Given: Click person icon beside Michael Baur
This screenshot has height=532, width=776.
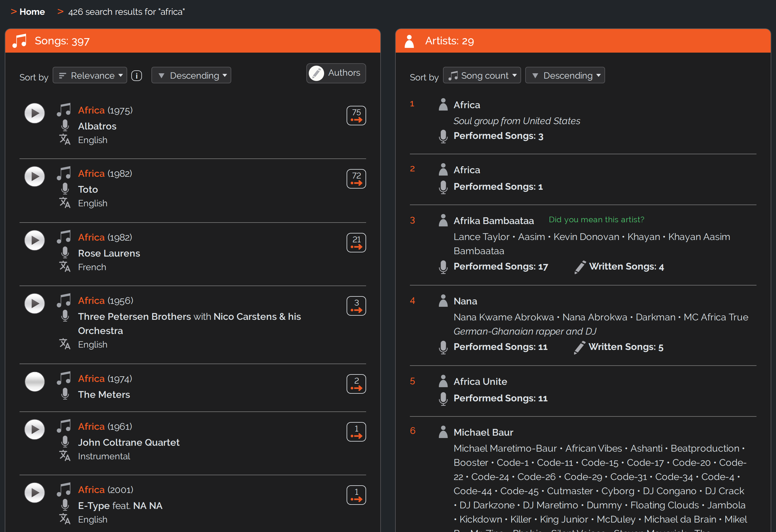Looking at the screenshot, I should point(443,432).
